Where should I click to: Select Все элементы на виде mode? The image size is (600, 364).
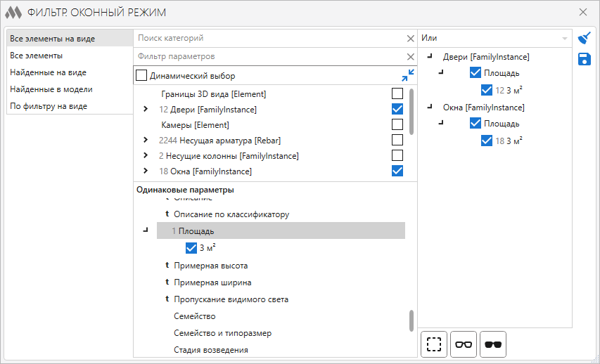pos(70,39)
